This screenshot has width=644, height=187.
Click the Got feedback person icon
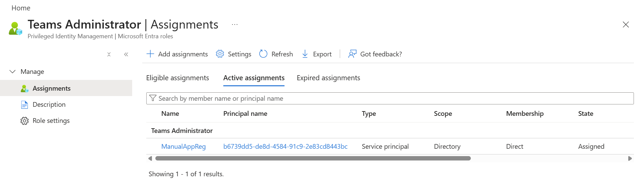point(352,54)
